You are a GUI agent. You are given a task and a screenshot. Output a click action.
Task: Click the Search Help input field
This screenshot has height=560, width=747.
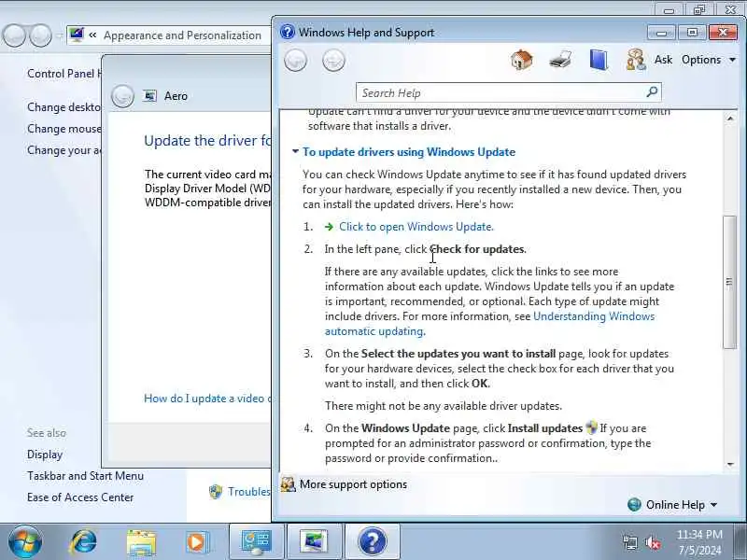pos(500,92)
